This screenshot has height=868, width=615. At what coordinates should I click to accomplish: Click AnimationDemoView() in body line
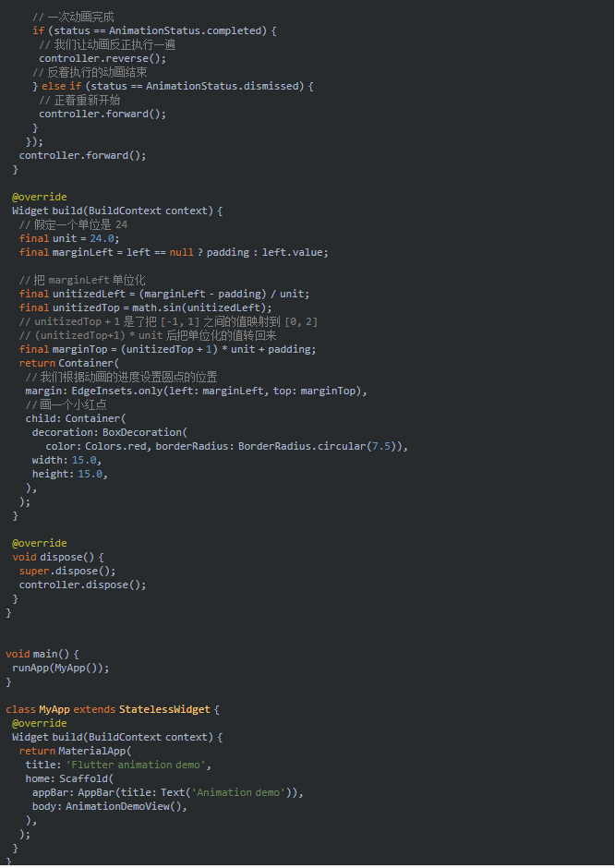124,806
